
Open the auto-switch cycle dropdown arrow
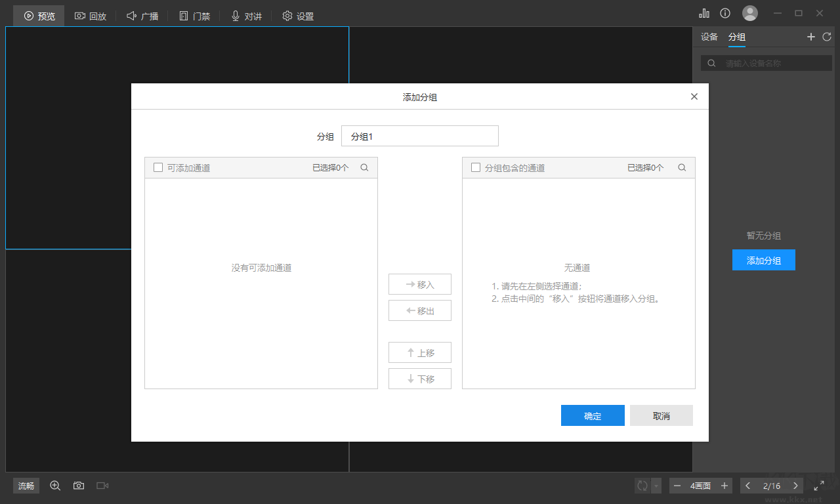(x=656, y=486)
